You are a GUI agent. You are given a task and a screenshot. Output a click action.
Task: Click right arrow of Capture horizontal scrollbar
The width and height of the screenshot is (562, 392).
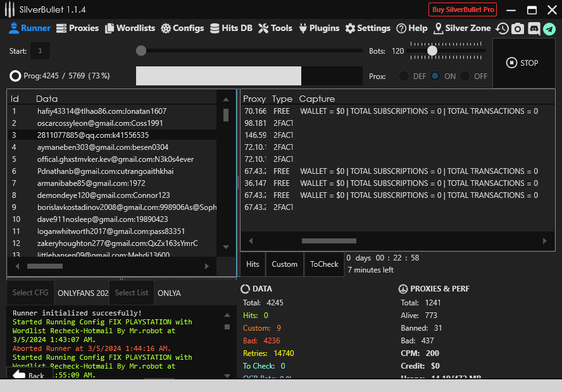pyautogui.click(x=545, y=241)
